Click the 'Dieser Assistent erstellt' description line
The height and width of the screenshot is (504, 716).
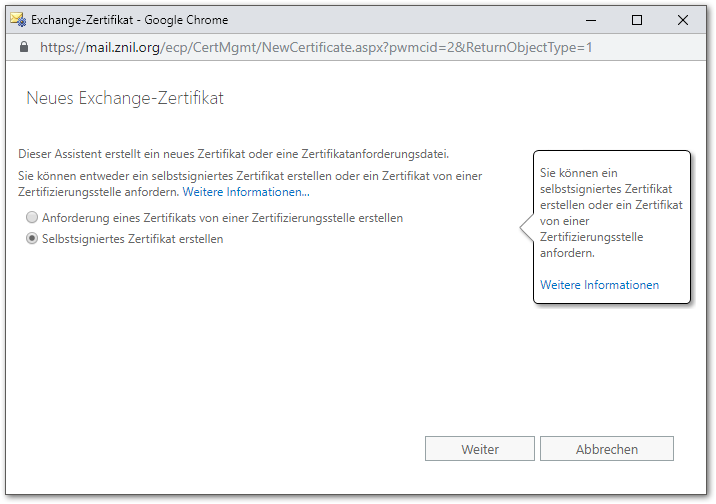234,154
